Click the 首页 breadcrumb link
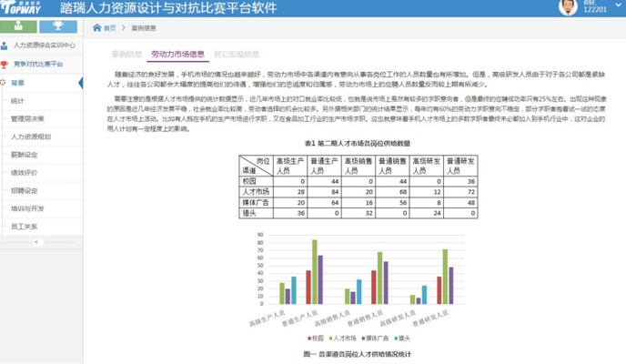The width and height of the screenshot is (626, 364). click(x=110, y=28)
